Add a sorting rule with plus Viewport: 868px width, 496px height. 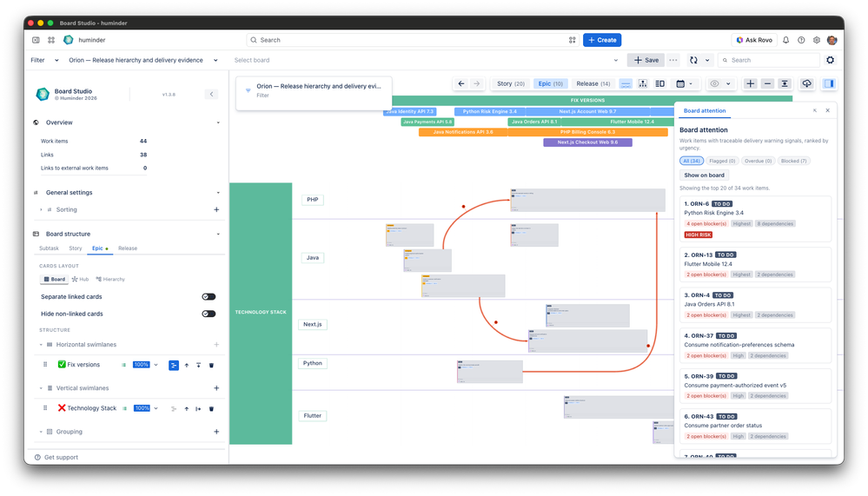pos(216,210)
